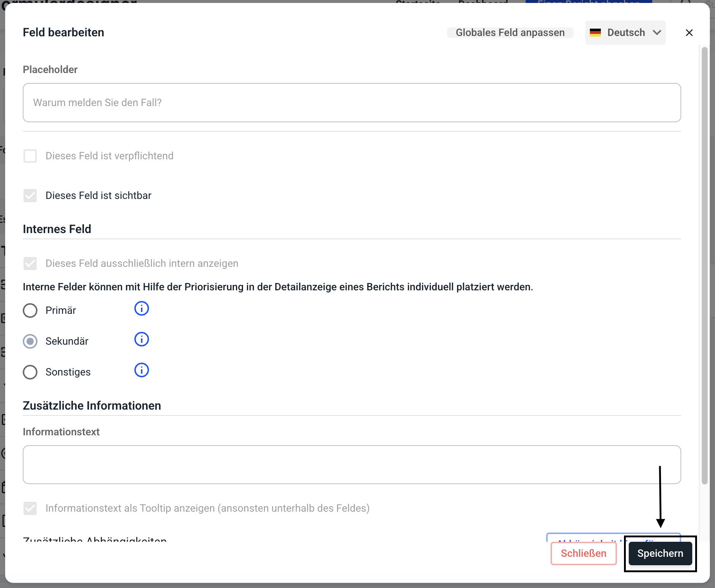Select the Sekundär radio option
This screenshot has height=588, width=715.
tap(30, 341)
